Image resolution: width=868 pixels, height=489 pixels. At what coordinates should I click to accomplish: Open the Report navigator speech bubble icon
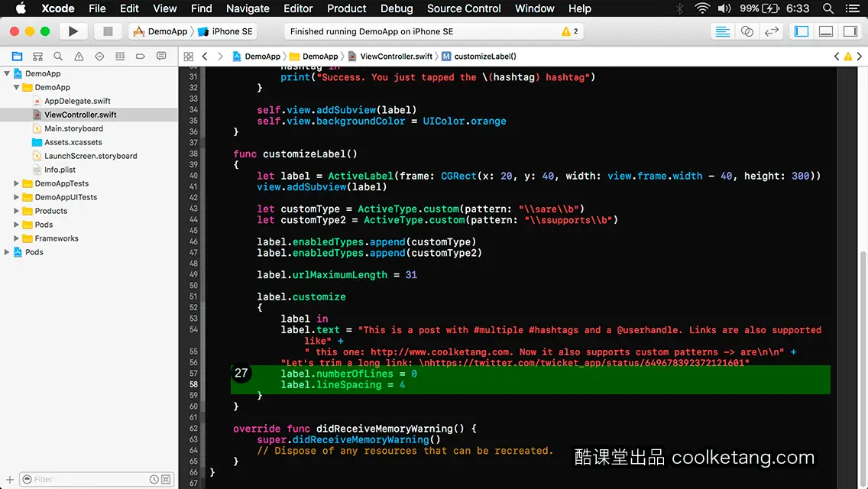coord(161,56)
